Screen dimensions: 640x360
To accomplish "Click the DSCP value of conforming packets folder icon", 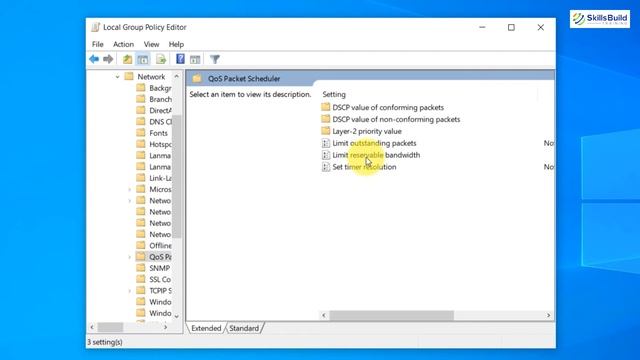I will (325, 107).
